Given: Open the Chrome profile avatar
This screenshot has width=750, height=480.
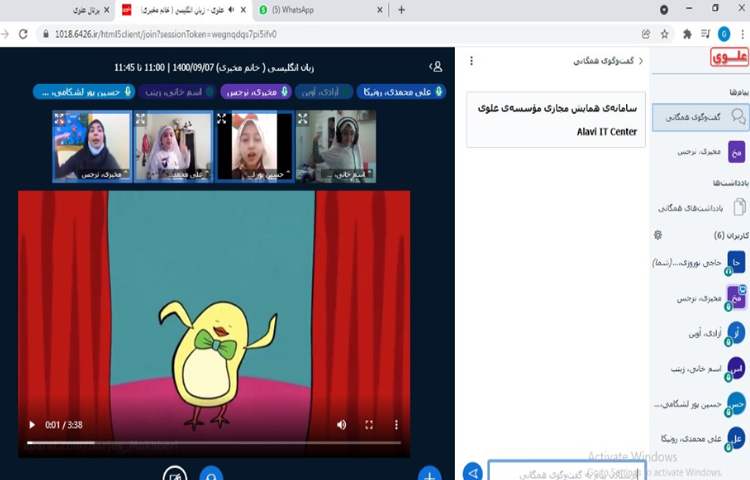Looking at the screenshot, I should [x=724, y=34].
